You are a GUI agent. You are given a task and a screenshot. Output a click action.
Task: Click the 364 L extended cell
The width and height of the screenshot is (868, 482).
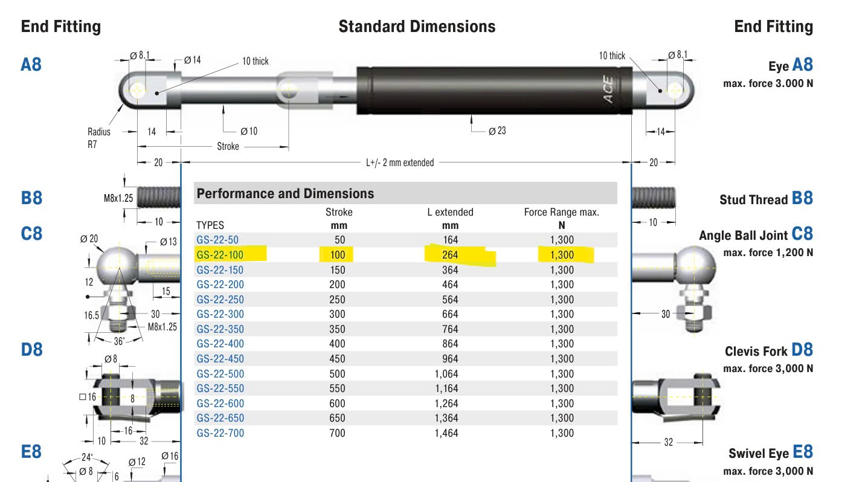[x=450, y=269]
